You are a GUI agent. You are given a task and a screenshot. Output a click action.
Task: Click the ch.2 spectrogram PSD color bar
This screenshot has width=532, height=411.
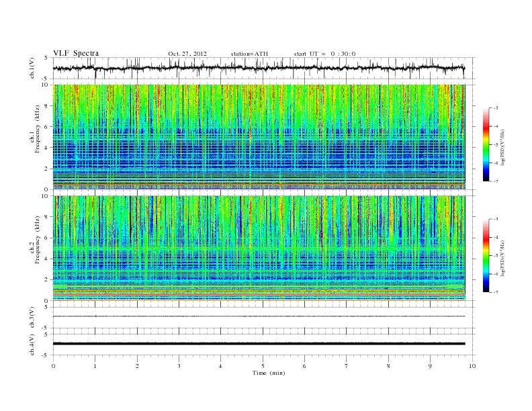(x=486, y=256)
